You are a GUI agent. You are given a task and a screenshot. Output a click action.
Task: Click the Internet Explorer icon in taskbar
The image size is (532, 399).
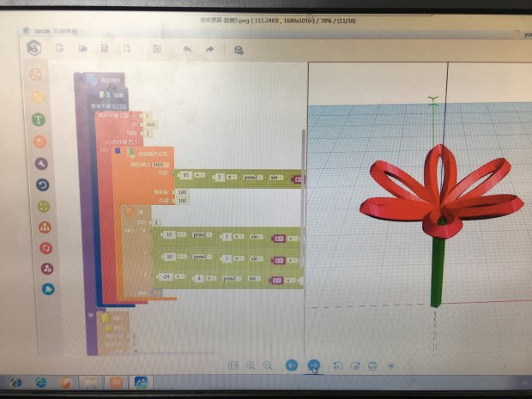click(x=40, y=382)
